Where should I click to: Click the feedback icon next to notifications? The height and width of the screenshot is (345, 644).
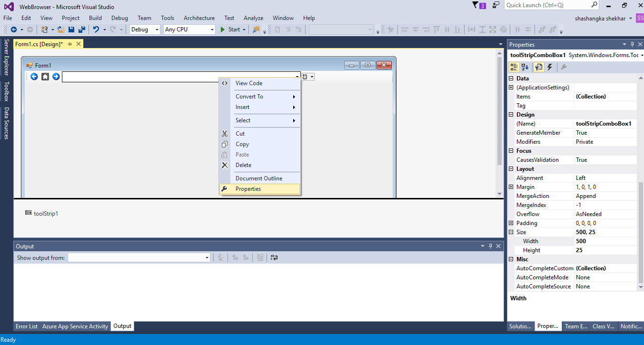pyautogui.click(x=496, y=5)
